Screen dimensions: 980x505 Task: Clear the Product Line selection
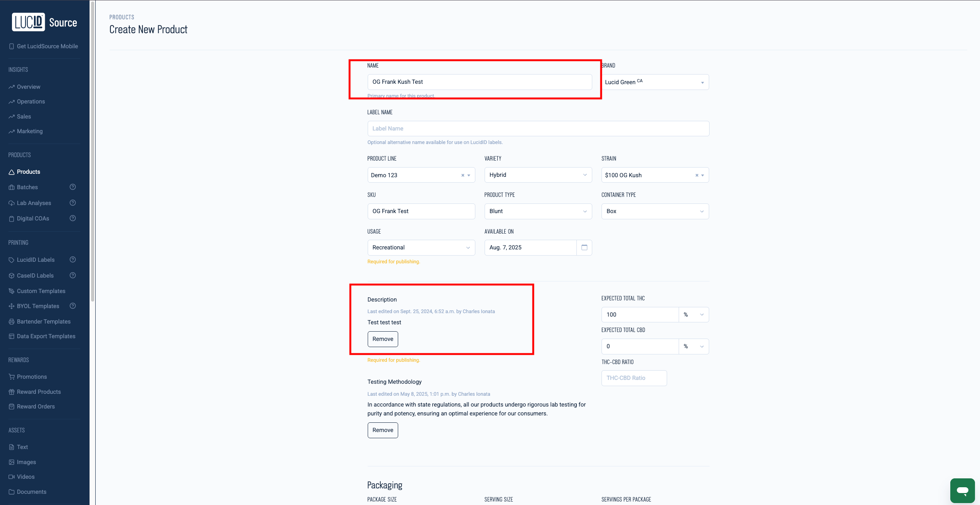pyautogui.click(x=463, y=175)
